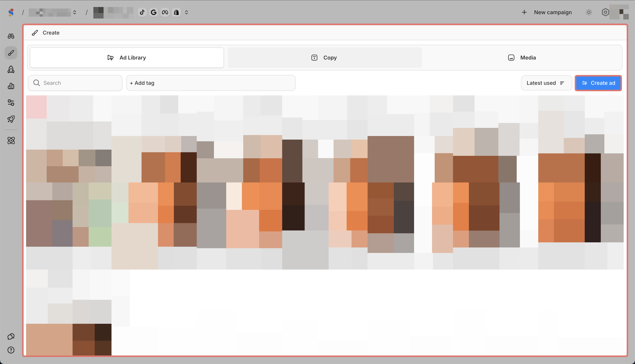The height and width of the screenshot is (364, 635).
Task: Open the Latest used sort dropdown
Action: [546, 83]
